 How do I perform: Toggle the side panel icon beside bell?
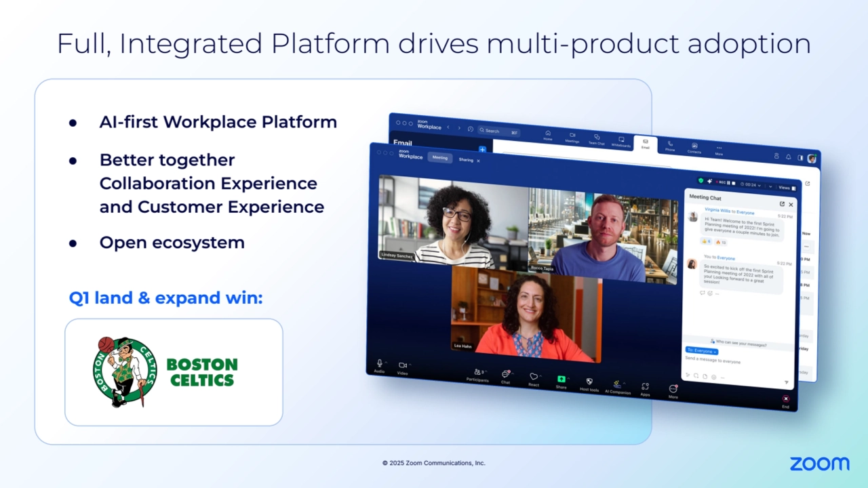[x=800, y=158]
